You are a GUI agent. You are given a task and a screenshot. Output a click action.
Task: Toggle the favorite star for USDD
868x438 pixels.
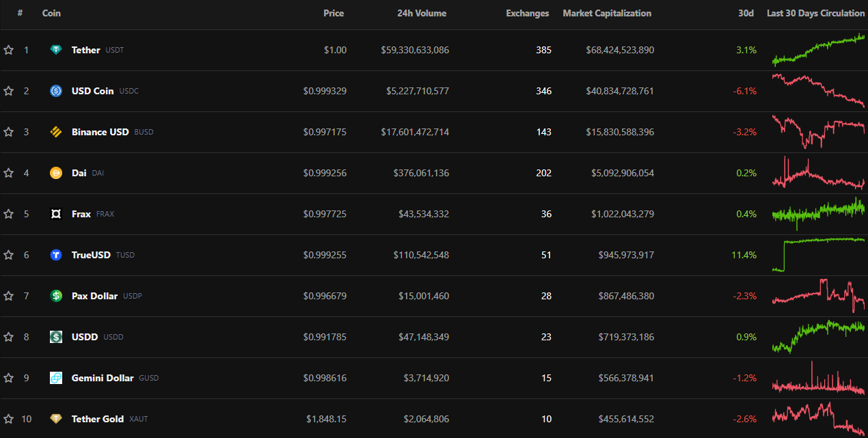coord(9,337)
